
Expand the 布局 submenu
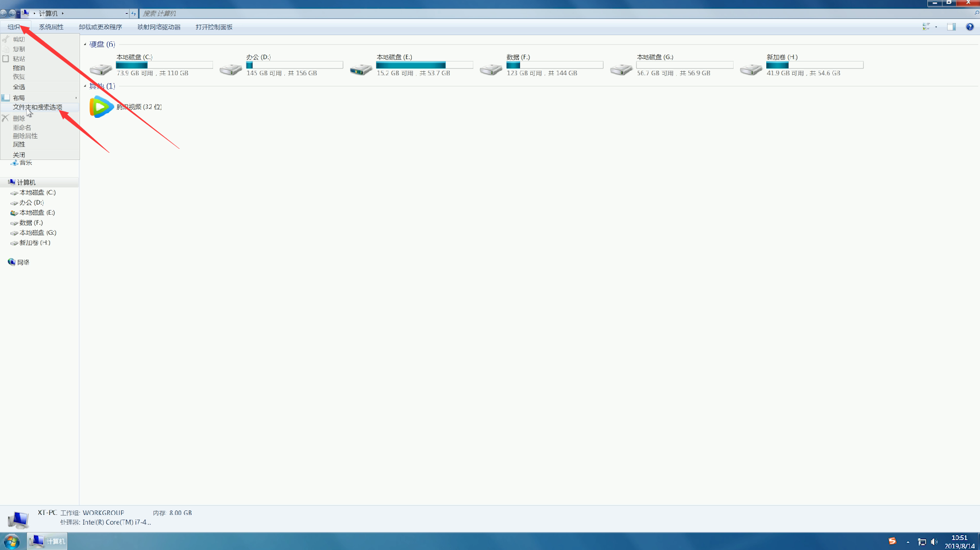click(40, 98)
